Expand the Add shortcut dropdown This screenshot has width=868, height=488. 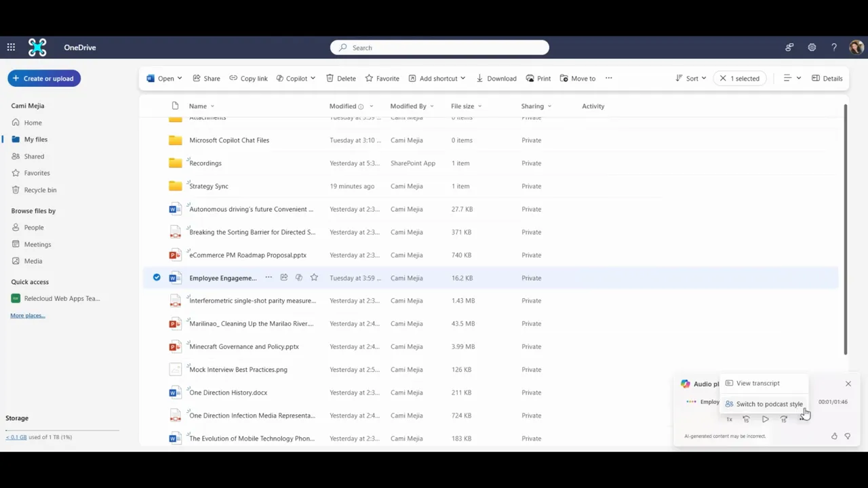click(x=462, y=79)
